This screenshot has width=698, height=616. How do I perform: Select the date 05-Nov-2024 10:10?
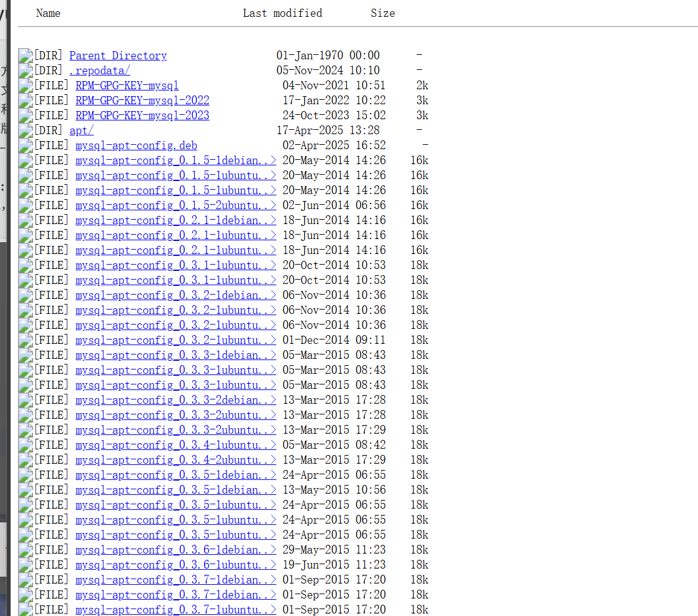click(328, 71)
